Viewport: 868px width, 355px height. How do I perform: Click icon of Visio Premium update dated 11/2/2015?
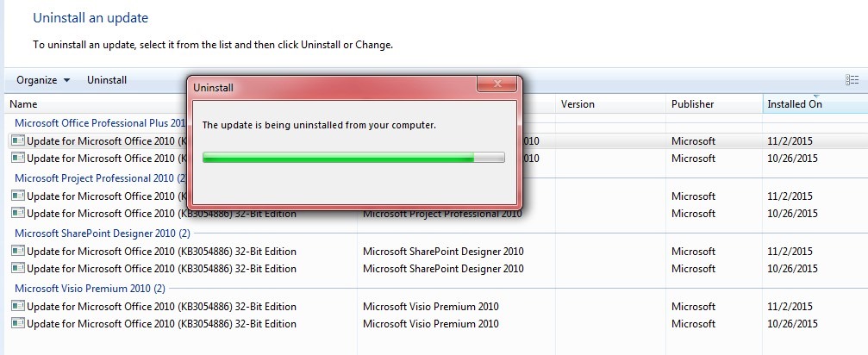click(x=17, y=307)
